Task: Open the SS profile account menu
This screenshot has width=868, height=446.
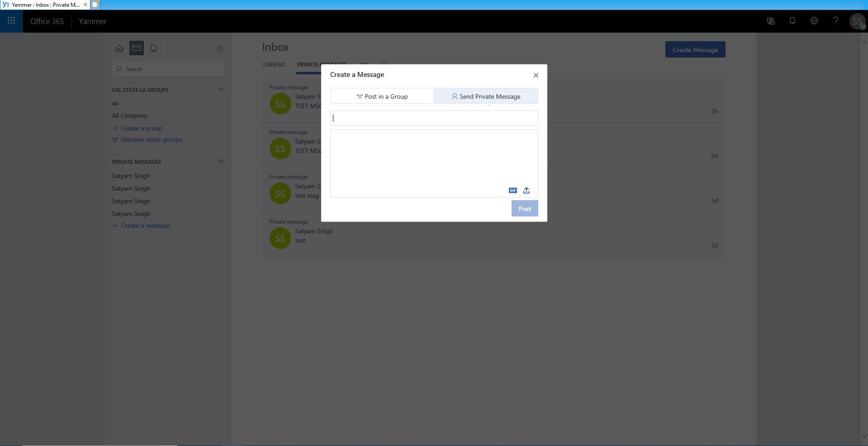Action: pyautogui.click(x=857, y=21)
